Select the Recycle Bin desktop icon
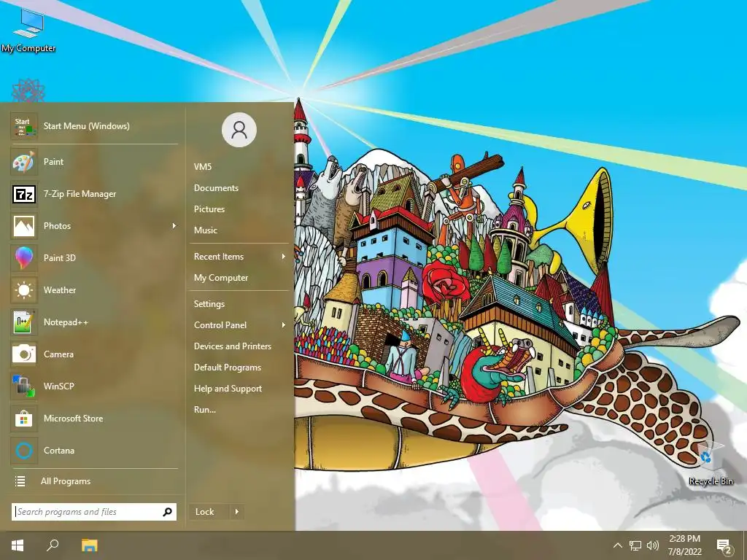This screenshot has height=560, width=747. (x=711, y=464)
